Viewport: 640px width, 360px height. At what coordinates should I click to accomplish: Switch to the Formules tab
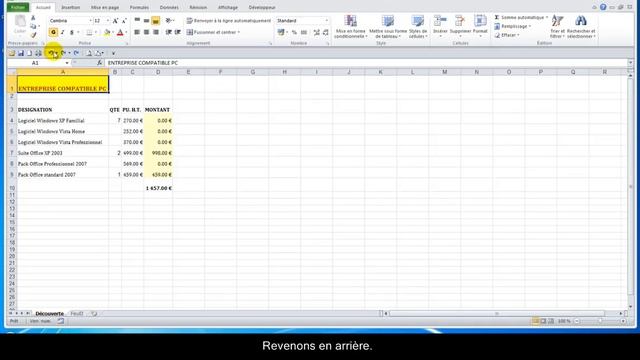point(139,7)
